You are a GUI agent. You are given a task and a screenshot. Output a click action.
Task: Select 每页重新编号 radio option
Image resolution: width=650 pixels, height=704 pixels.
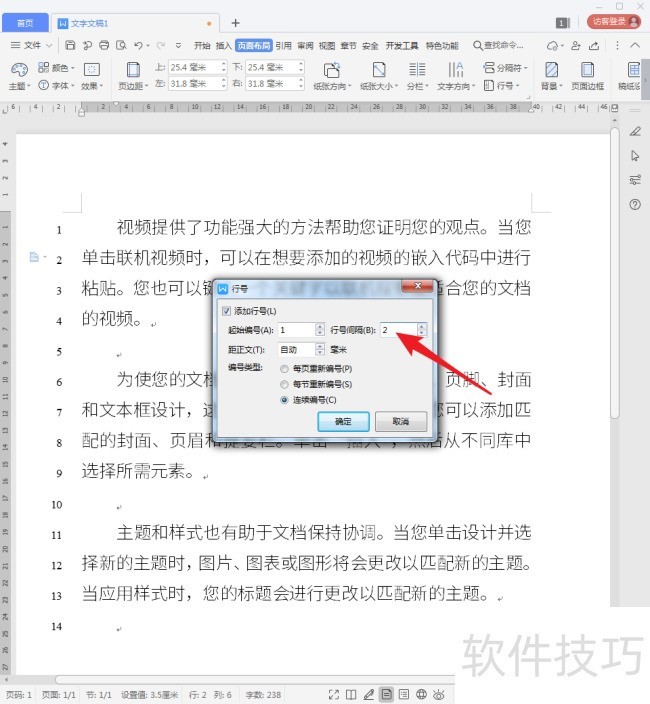pyautogui.click(x=284, y=369)
